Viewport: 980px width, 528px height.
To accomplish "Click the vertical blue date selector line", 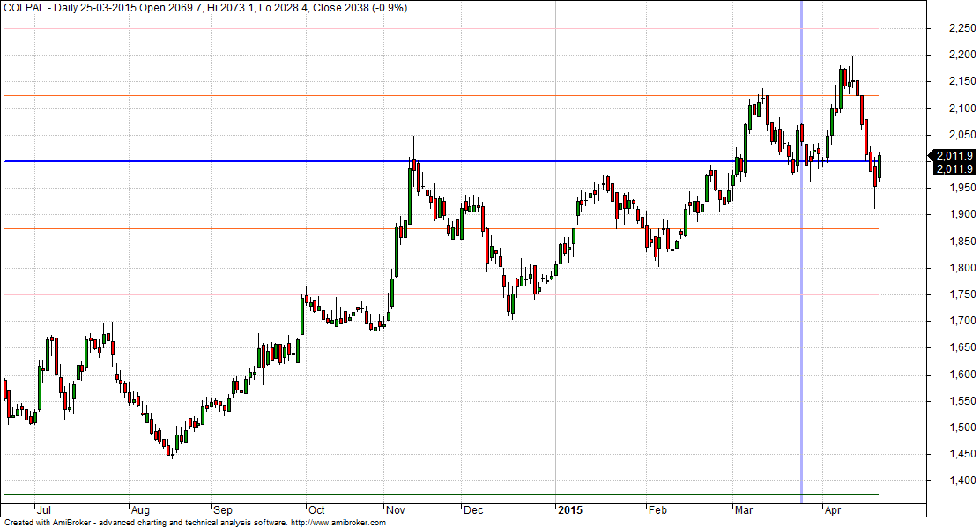I will click(x=801, y=264).
